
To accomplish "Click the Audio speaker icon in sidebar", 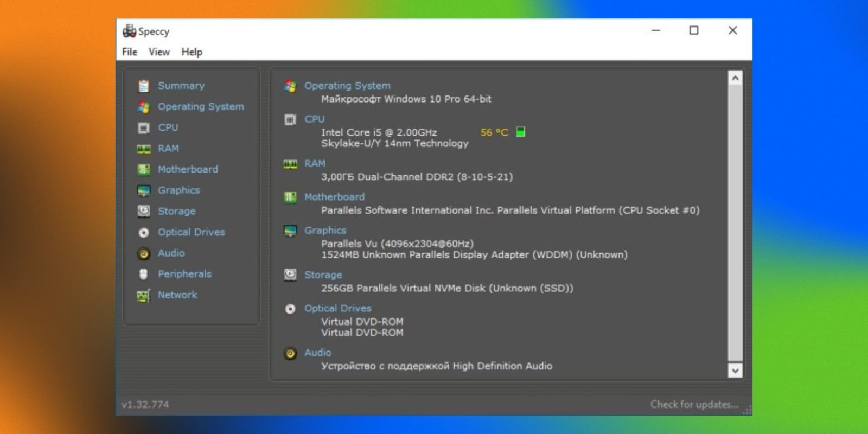I will pyautogui.click(x=143, y=253).
